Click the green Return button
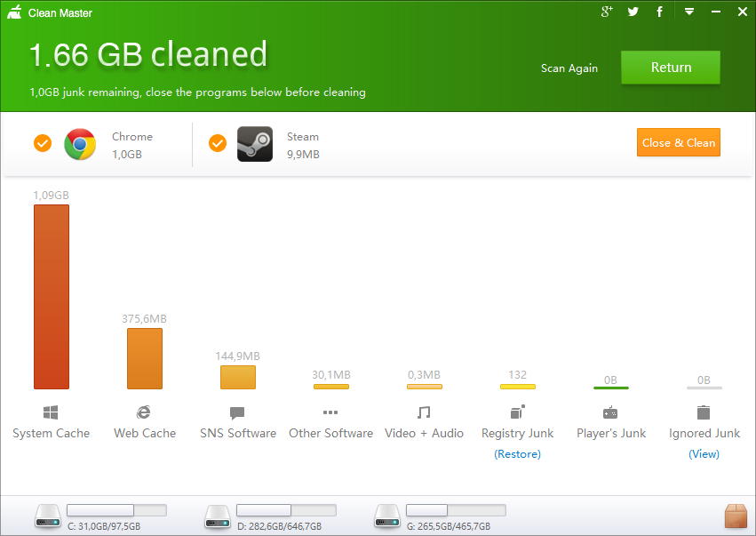 tap(671, 68)
